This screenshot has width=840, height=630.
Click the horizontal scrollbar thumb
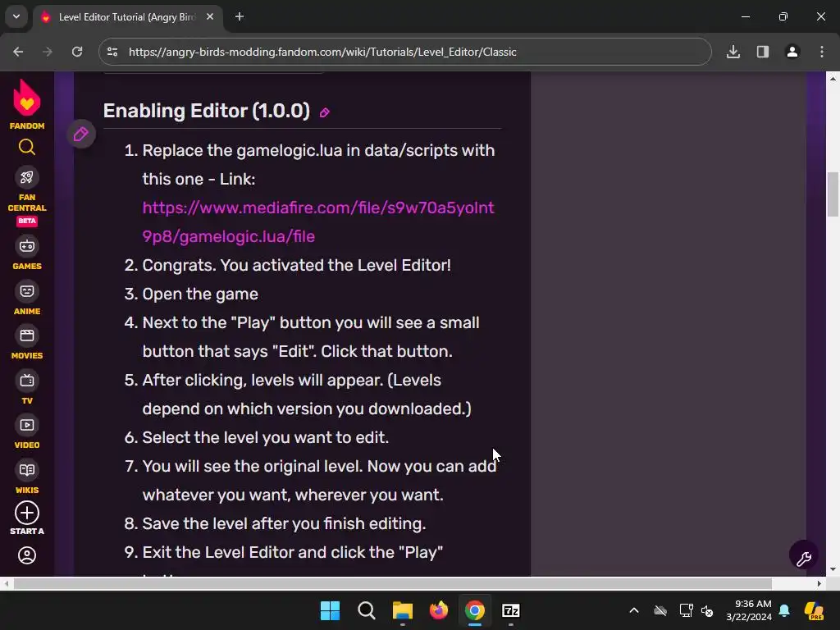[x=393, y=583]
